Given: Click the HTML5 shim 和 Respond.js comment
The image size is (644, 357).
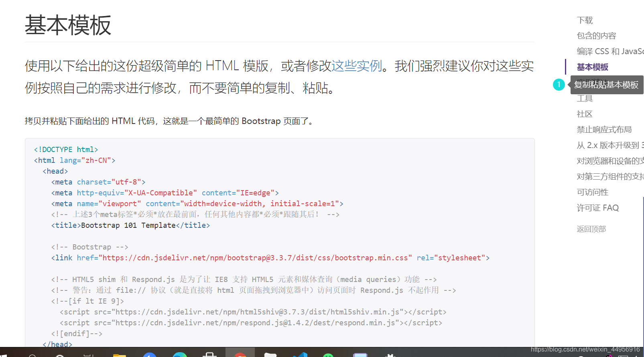Looking at the screenshot, I should pos(244,279).
